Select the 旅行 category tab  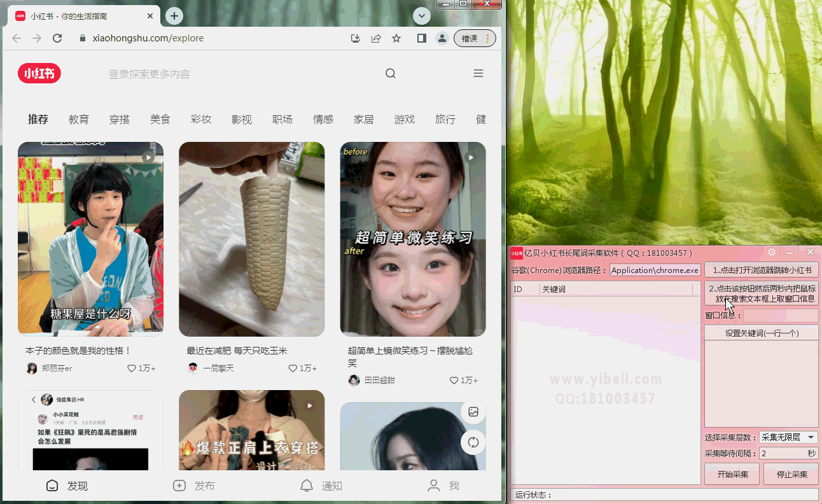coord(445,119)
